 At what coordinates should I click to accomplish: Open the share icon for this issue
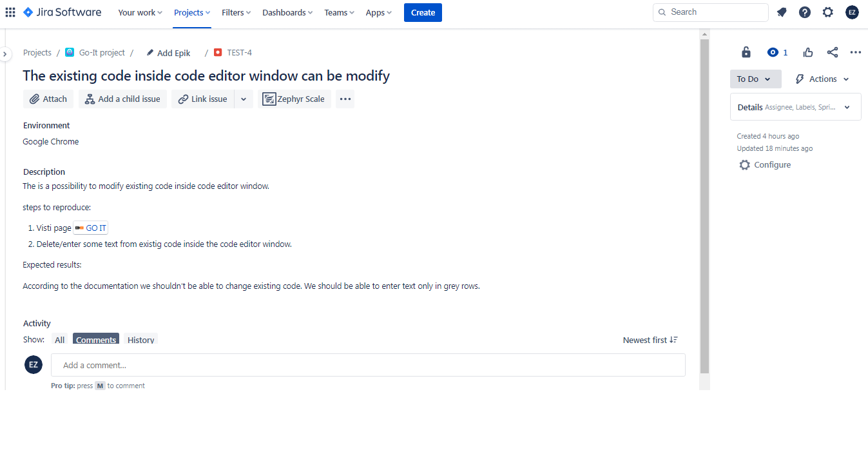(x=832, y=52)
